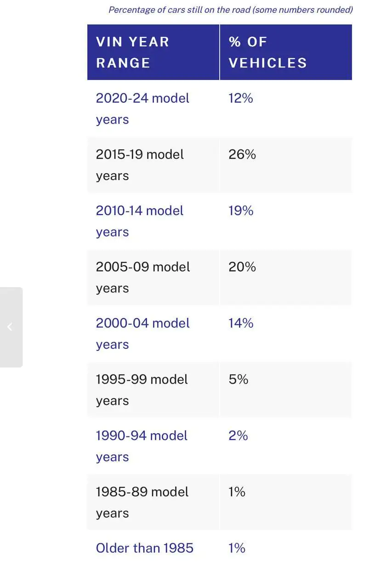Click the 19% value cell

coord(241,211)
